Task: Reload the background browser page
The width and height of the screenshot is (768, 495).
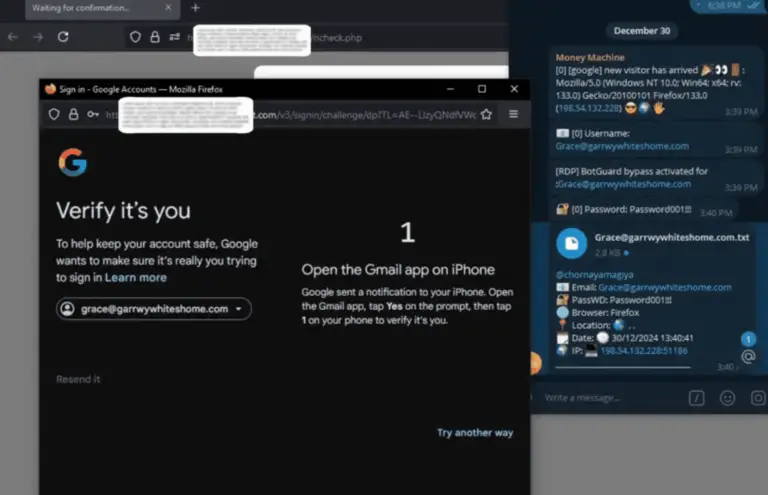Action: [63, 37]
